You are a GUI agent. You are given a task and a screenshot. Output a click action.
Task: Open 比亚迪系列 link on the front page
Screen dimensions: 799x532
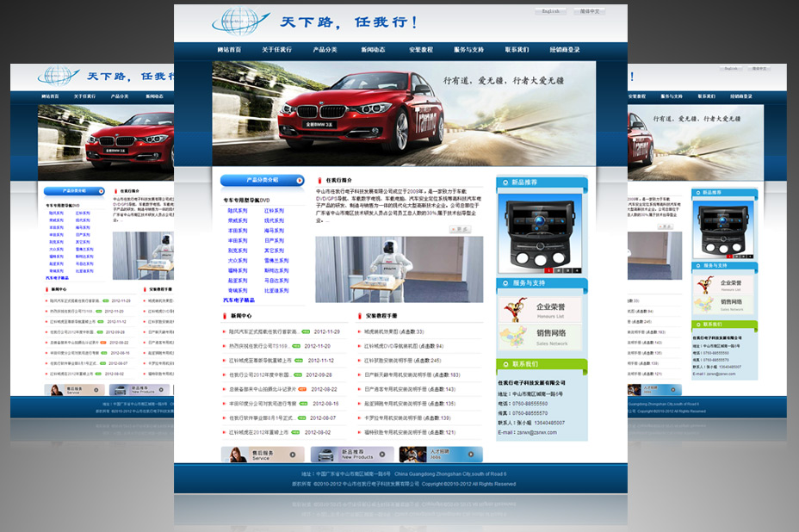tap(276, 290)
